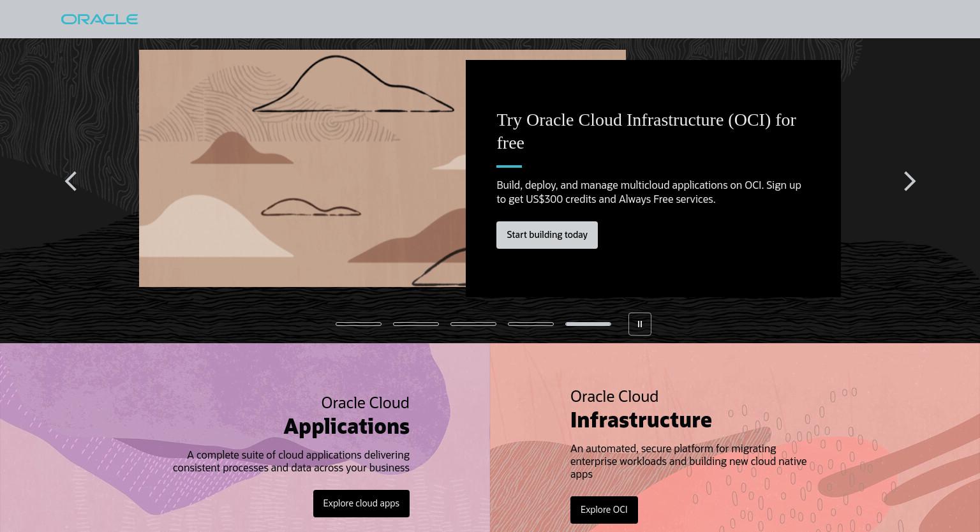Screen dimensions: 980x532
Task: Click the 'An automated, secure platform' description text
Action: 688,461
